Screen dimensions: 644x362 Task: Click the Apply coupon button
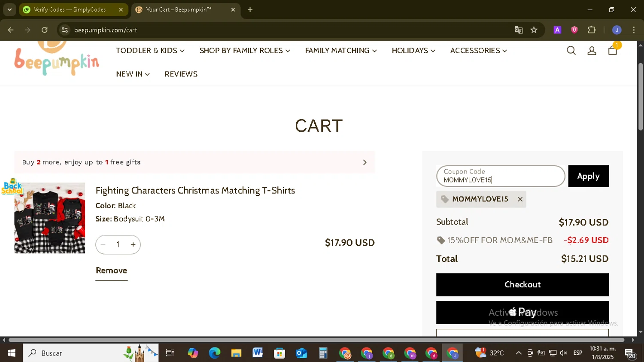pyautogui.click(x=588, y=176)
